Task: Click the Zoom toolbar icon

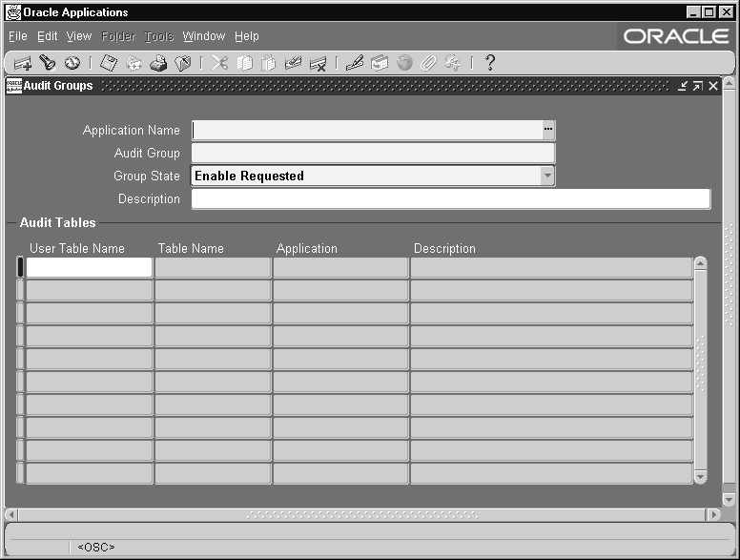Action: (380, 63)
